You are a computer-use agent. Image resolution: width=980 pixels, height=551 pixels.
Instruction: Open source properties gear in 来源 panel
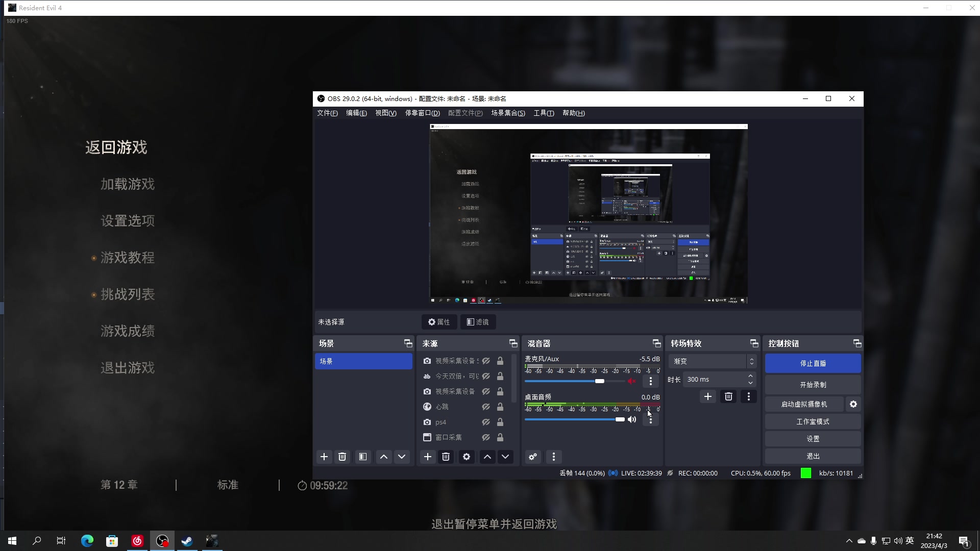coord(467,457)
